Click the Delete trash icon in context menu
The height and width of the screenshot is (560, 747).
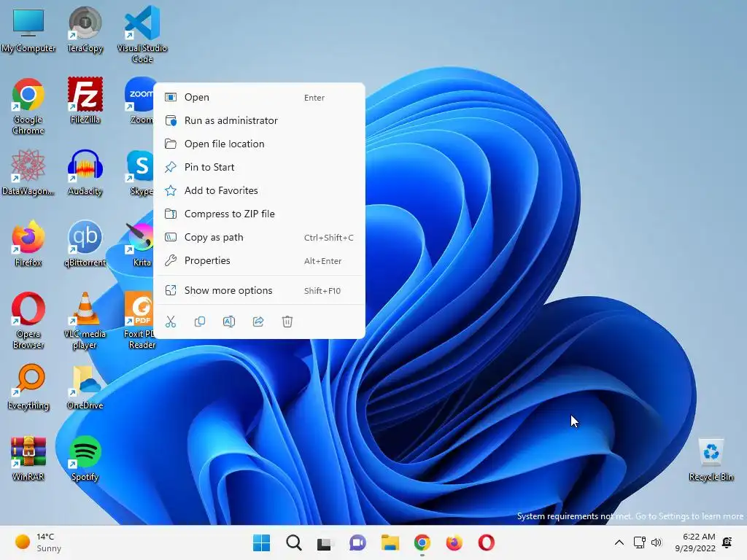pyautogui.click(x=287, y=322)
